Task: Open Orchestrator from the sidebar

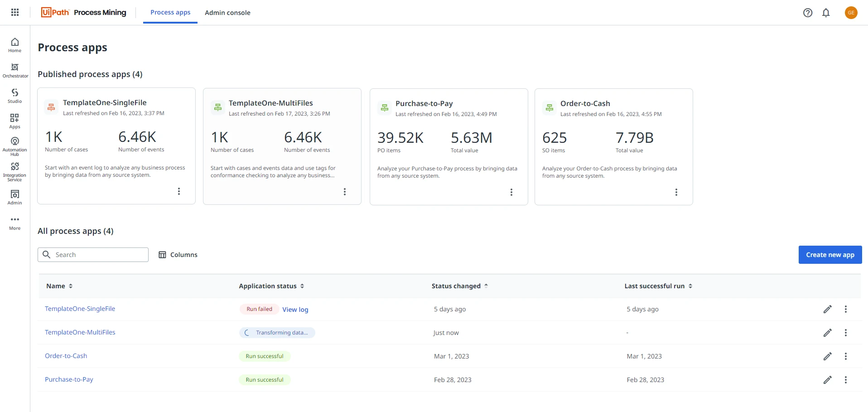Action: [x=15, y=70]
